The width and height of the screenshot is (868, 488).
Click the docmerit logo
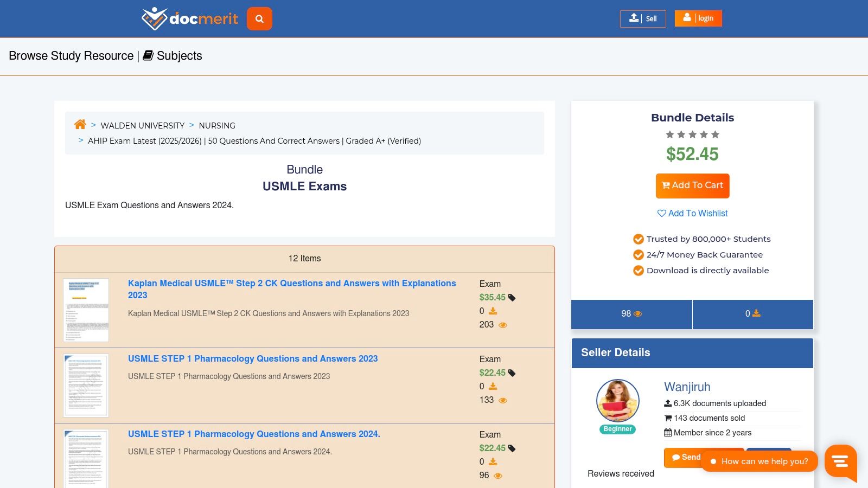coord(190,18)
